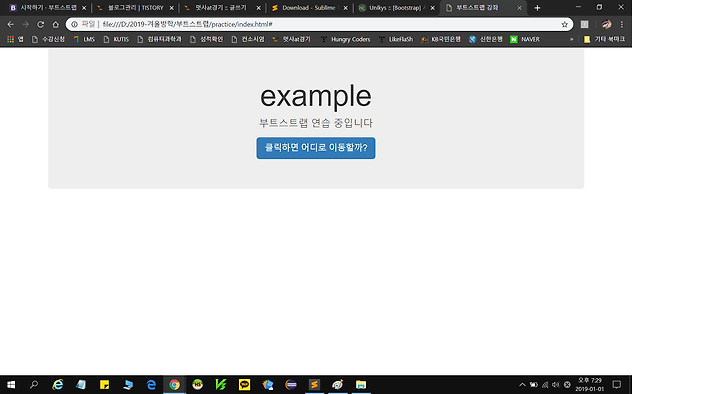The image size is (720, 394).
Task: Open the Windows Start menu
Action: click(11, 384)
